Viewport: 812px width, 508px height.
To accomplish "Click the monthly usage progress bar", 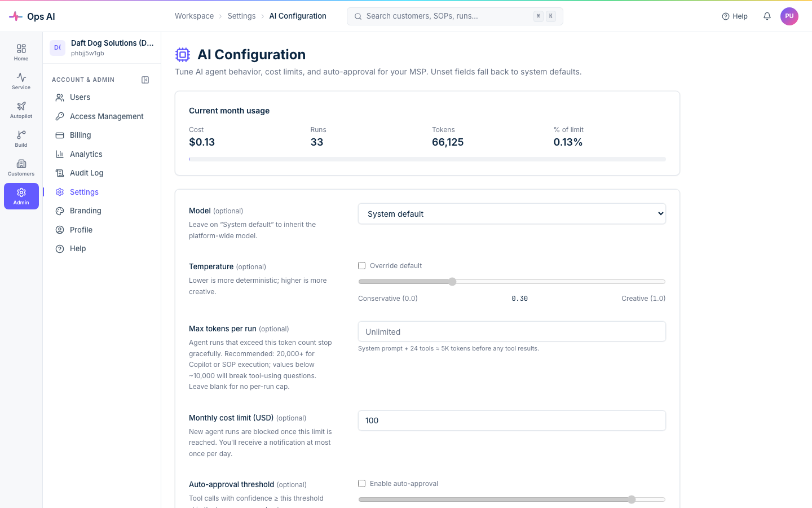I will point(427,159).
